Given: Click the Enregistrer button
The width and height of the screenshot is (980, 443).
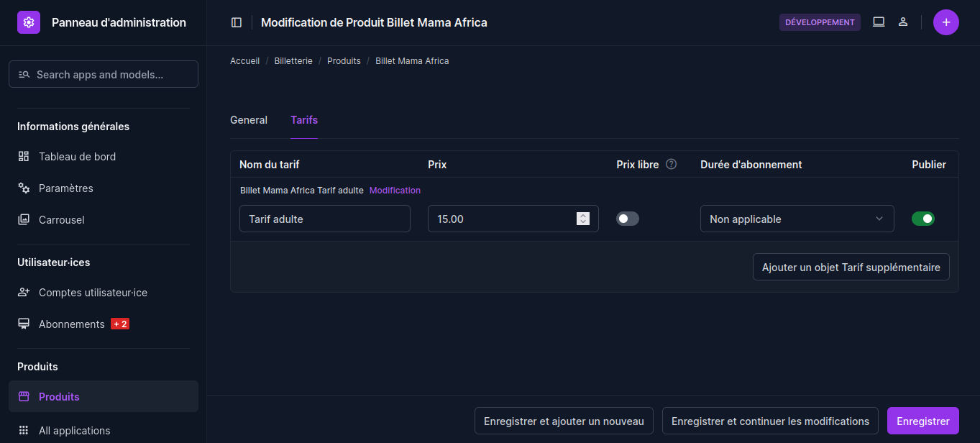Looking at the screenshot, I should pyautogui.click(x=922, y=421).
